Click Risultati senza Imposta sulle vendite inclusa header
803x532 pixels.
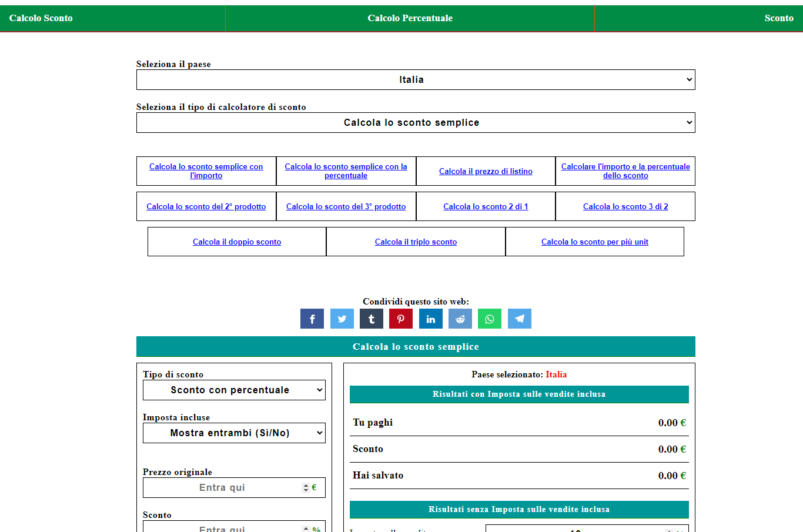(519, 510)
